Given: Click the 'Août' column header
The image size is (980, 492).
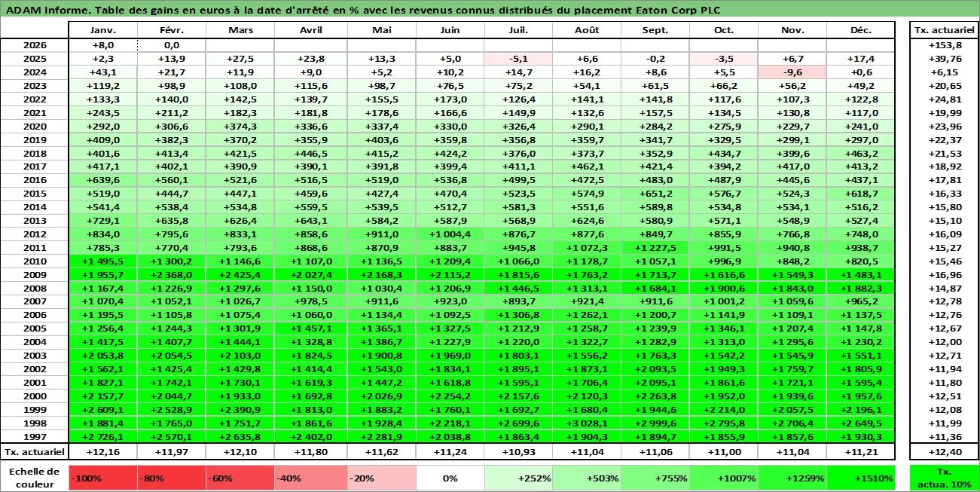Looking at the screenshot, I should [x=587, y=30].
